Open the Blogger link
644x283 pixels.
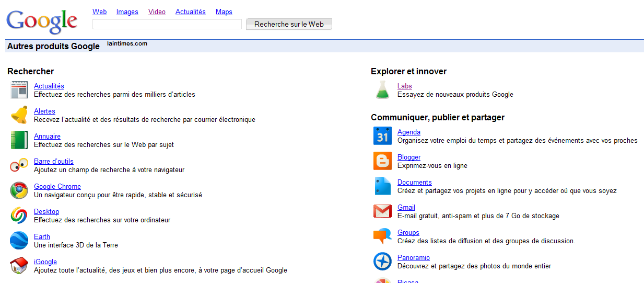point(409,157)
